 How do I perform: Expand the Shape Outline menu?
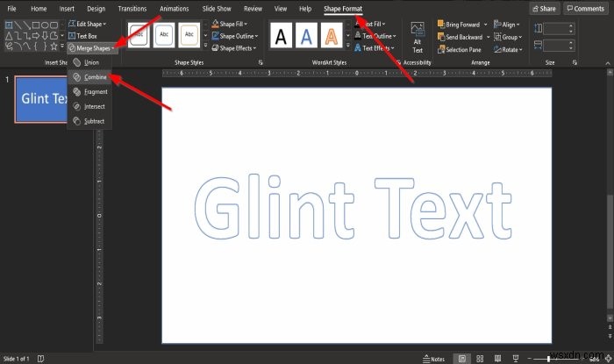[x=235, y=36]
